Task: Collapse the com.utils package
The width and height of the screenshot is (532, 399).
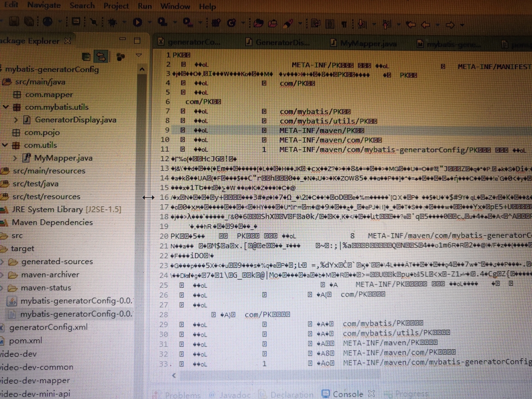Action: 5,145
